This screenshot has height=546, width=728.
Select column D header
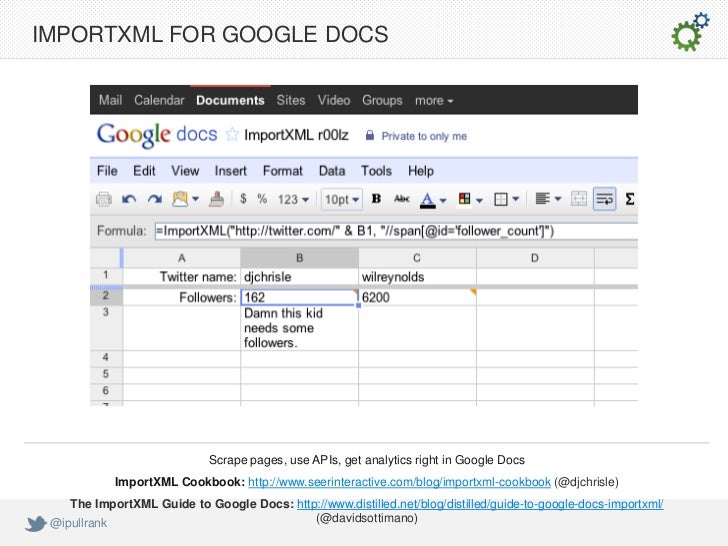coord(535,258)
